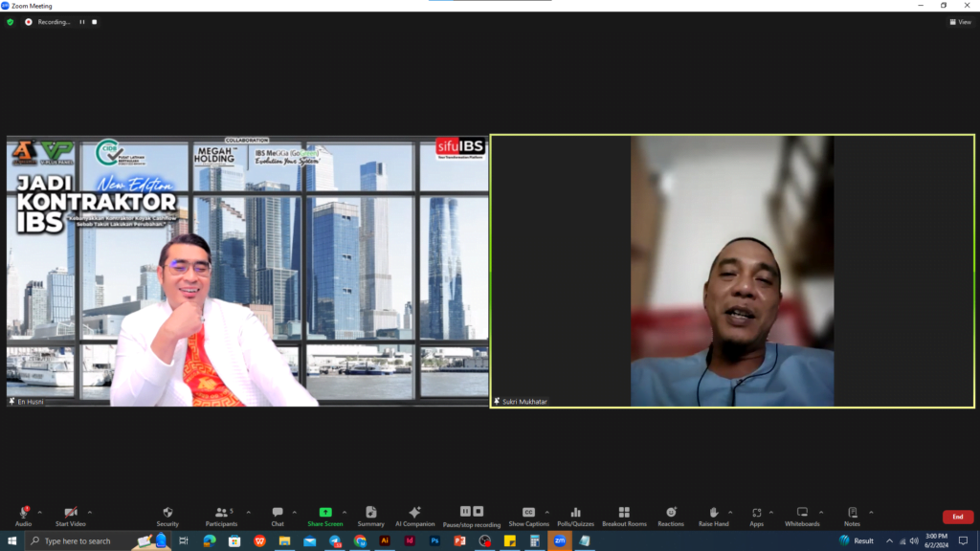Open Breakout Rooms
This screenshot has width=980, height=551.
(x=624, y=516)
